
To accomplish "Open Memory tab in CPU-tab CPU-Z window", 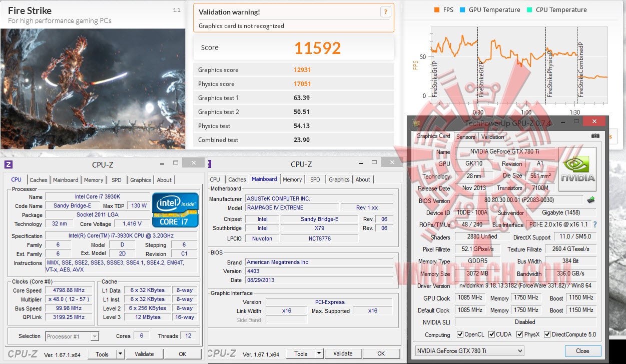I will 94,180.
